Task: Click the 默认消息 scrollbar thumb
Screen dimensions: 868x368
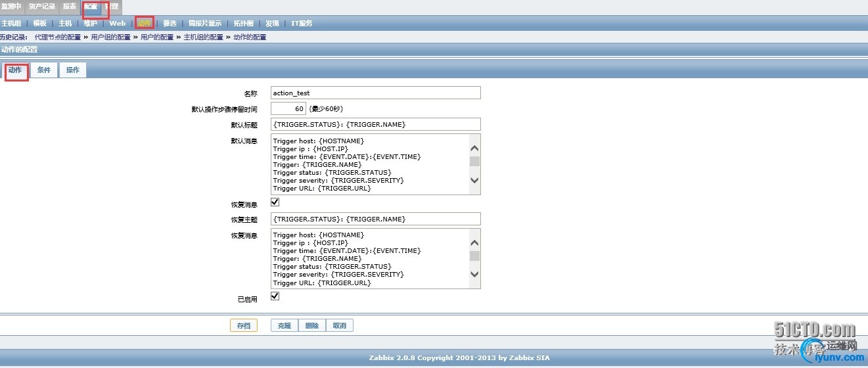Action: click(x=474, y=161)
